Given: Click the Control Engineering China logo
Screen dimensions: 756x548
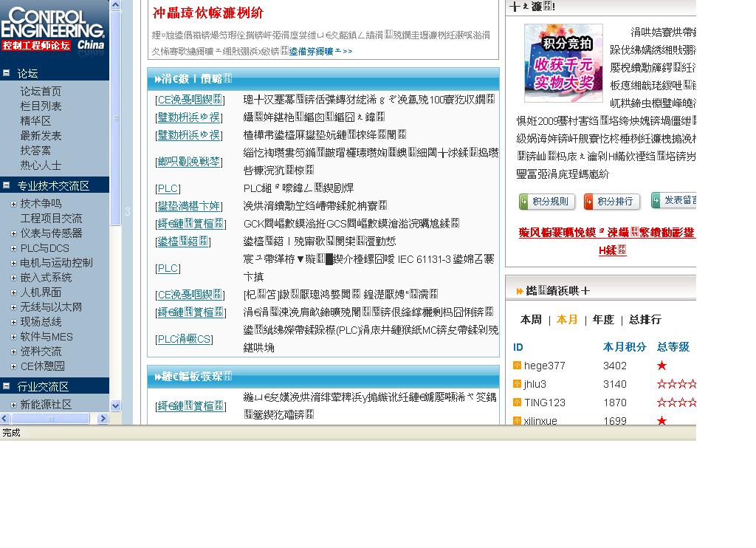Looking at the screenshot, I should (x=53, y=30).
